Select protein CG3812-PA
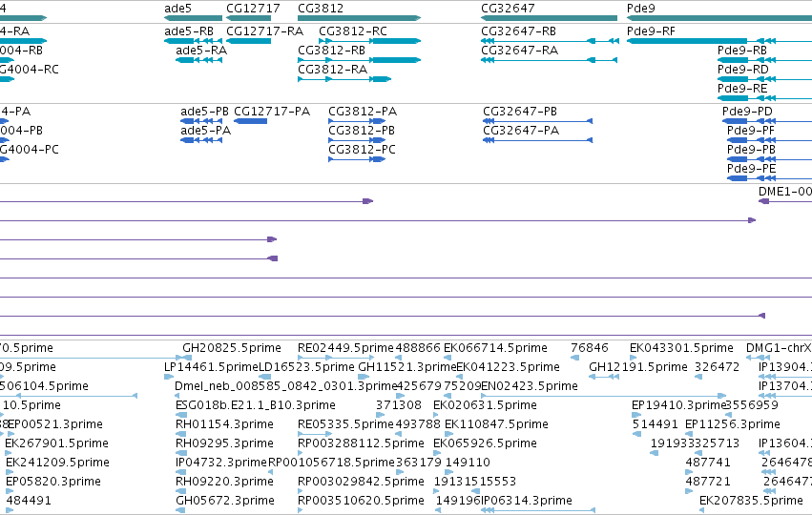This screenshot has width=812, height=515. tap(363, 112)
